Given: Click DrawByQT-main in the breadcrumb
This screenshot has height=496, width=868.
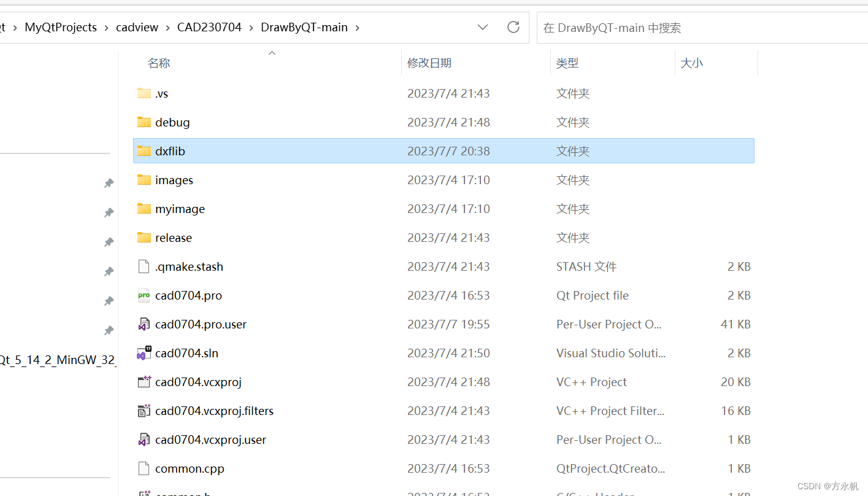Looking at the screenshot, I should click(304, 27).
